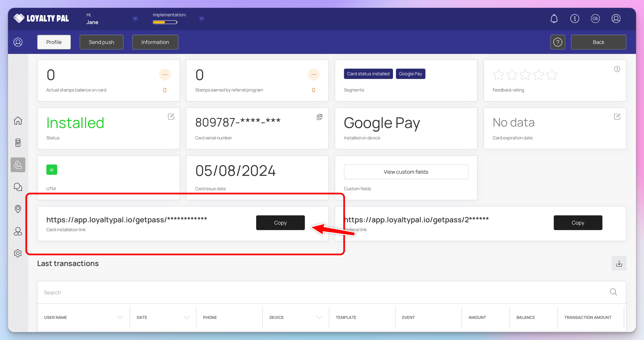Image resolution: width=644 pixels, height=340 pixels.
Task: Copy the card serial number icon
Action: click(x=319, y=117)
